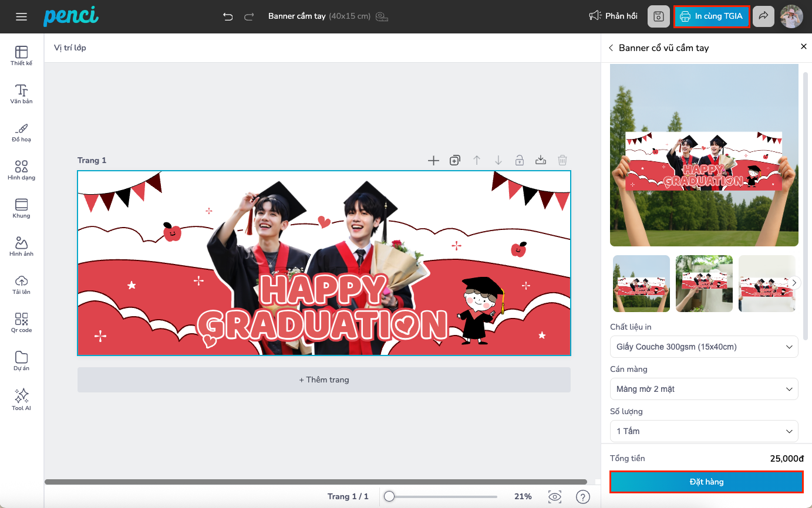This screenshot has height=508, width=812.
Task: Click the zoom slider handle
Action: (x=389, y=497)
